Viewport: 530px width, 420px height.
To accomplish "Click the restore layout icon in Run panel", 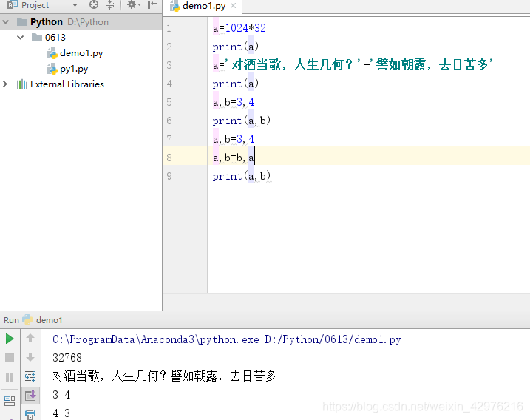I will coord(10,400).
